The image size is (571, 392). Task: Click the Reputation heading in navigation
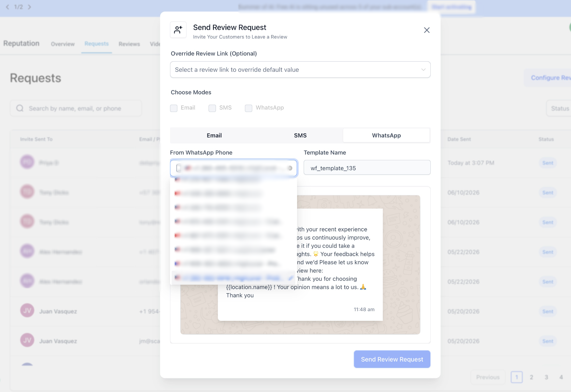click(x=21, y=43)
